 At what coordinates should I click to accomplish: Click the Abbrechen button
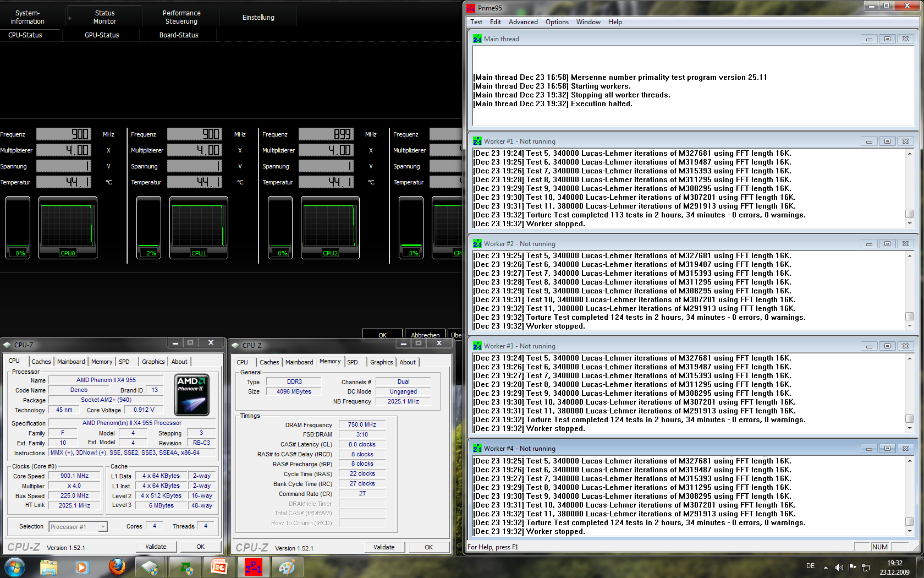click(x=425, y=334)
